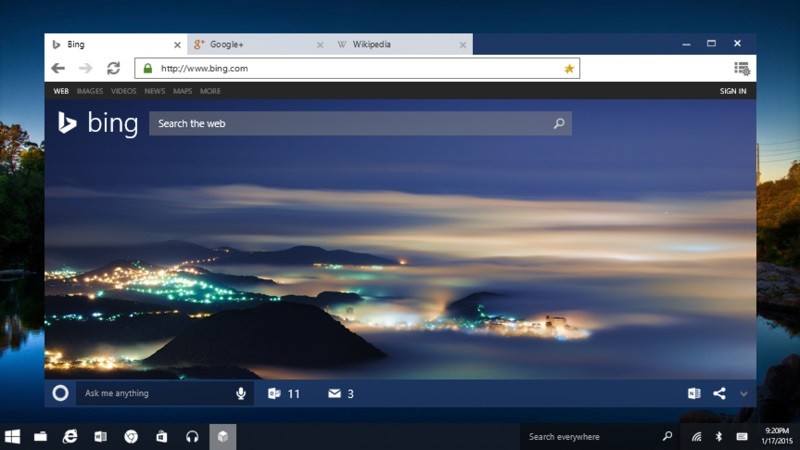Click the share icon in bottom bar
800x450 pixels.
tap(719, 393)
